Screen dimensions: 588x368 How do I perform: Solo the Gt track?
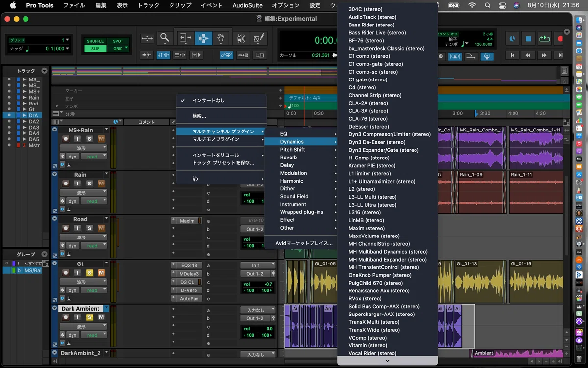click(89, 273)
